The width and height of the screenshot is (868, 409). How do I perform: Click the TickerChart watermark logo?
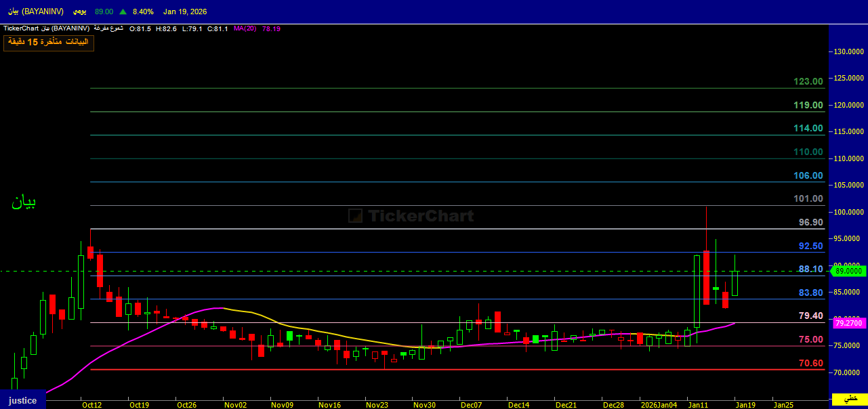[x=411, y=216]
